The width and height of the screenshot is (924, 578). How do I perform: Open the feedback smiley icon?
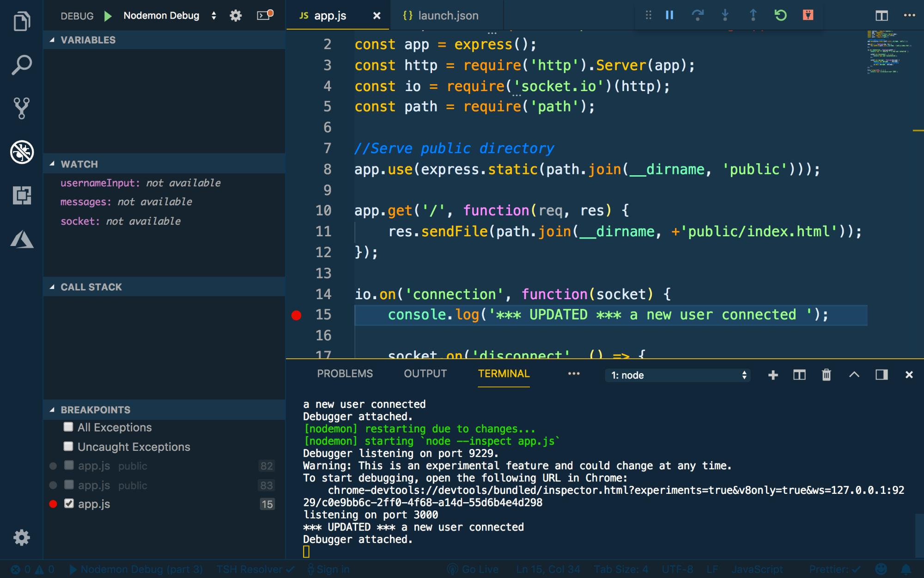click(x=881, y=569)
